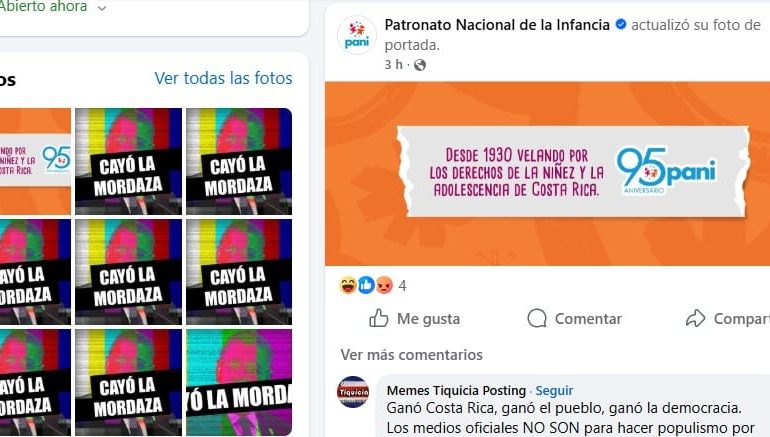Screen dimensions: 770x437
Task: Click the blue verified badge icon
Action: (621, 24)
